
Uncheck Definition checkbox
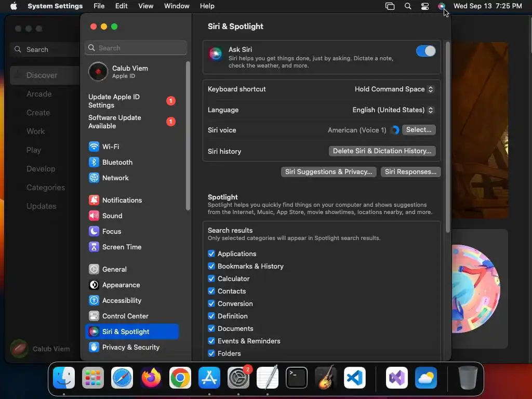[211, 316]
